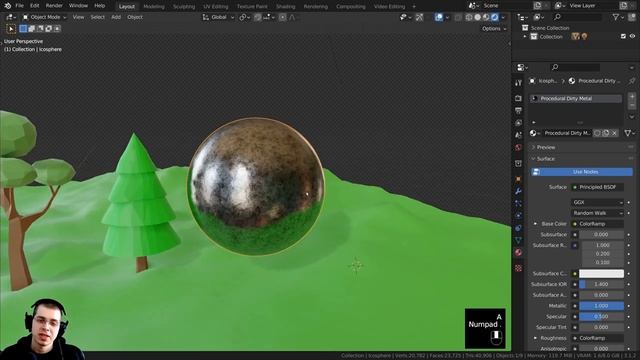Open the View Layer properties tab icon
This screenshot has height=360, width=640.
(518, 123)
